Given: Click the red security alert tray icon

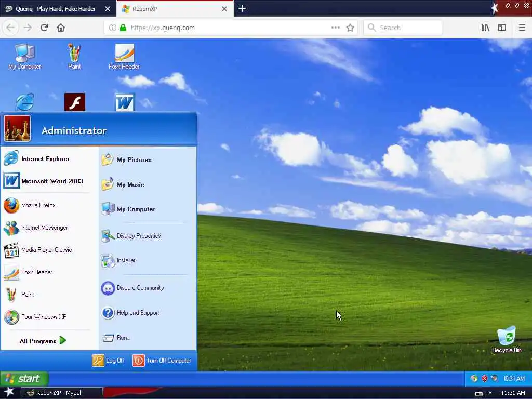Looking at the screenshot, I should [485, 379].
